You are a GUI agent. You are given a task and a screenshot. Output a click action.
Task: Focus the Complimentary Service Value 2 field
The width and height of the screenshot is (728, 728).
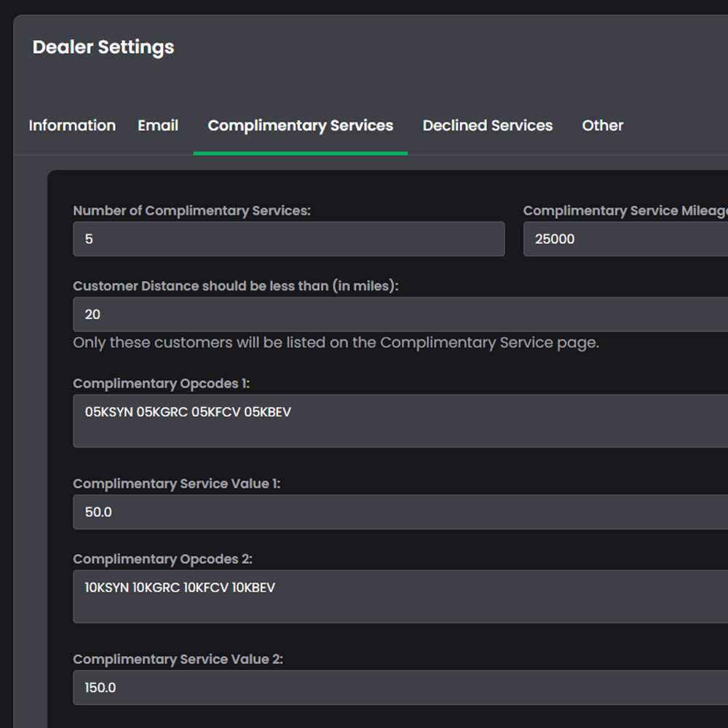[x=400, y=687]
